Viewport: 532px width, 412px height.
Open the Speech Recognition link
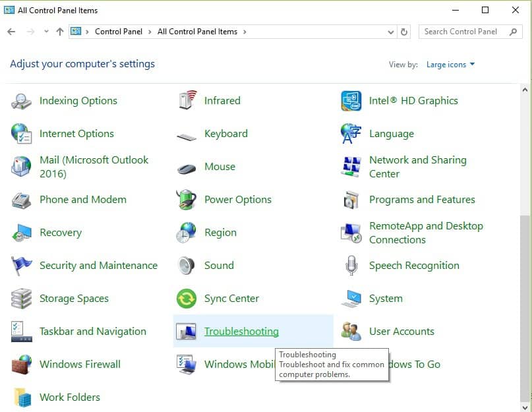click(x=414, y=266)
